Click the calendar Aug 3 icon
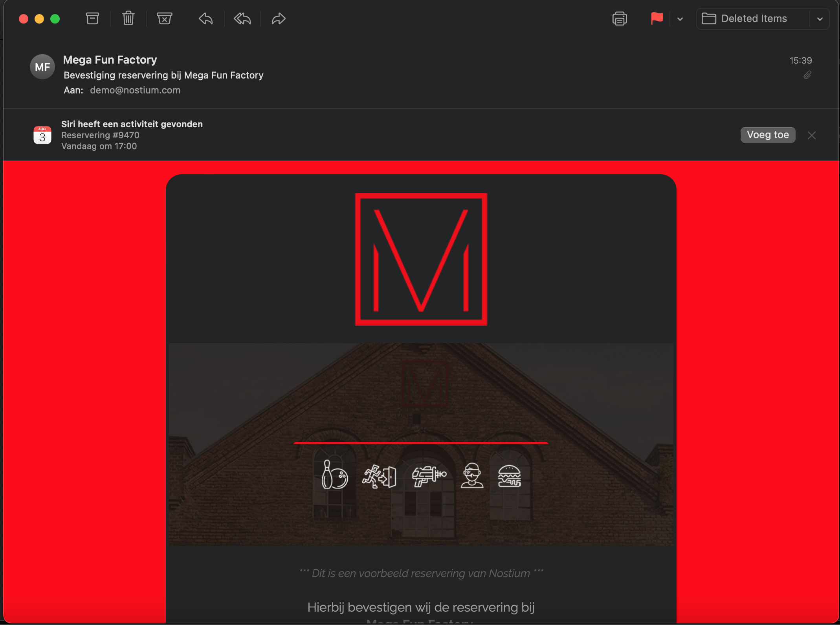840x625 pixels. tap(42, 135)
